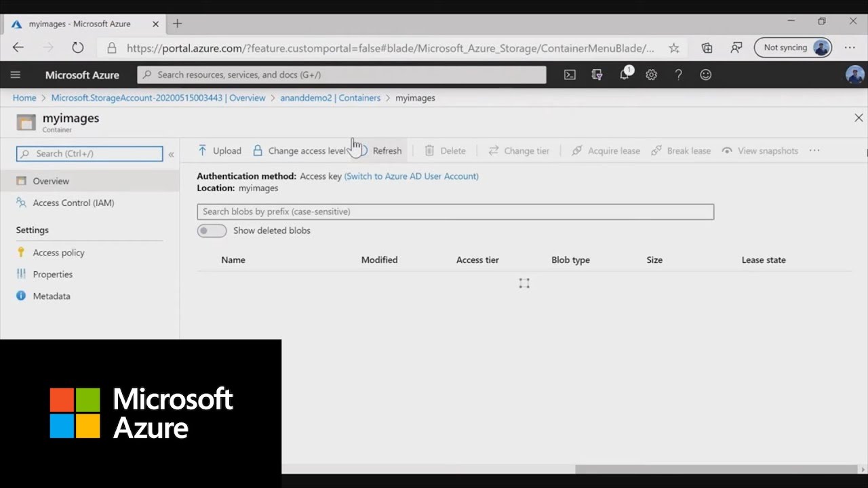Launch Cloud Shell from the top bar
Viewport: 868px width, 488px height.
pos(570,75)
